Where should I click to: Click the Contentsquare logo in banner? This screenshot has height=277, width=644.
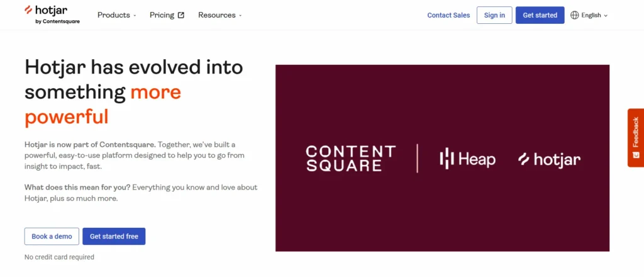[x=351, y=159]
